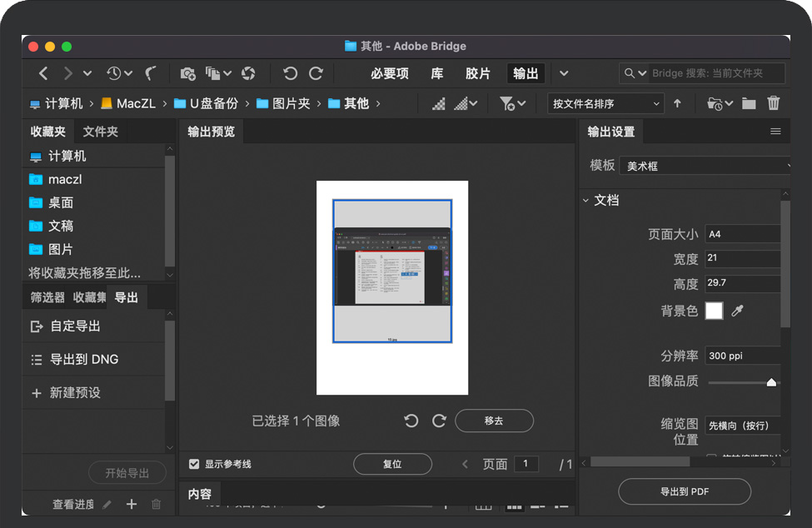The width and height of the screenshot is (812, 528).
Task: Click the white 背景色 color swatch
Action: [714, 311]
